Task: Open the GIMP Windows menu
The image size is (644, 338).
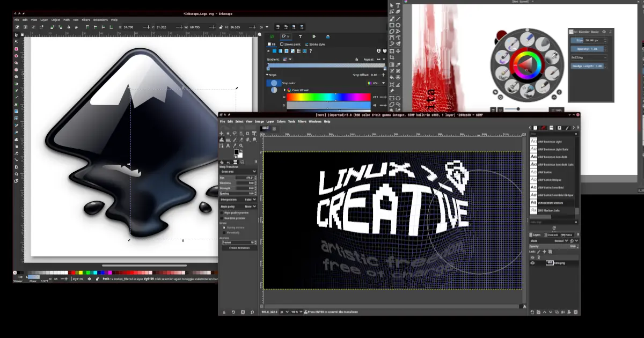Action: point(315,121)
